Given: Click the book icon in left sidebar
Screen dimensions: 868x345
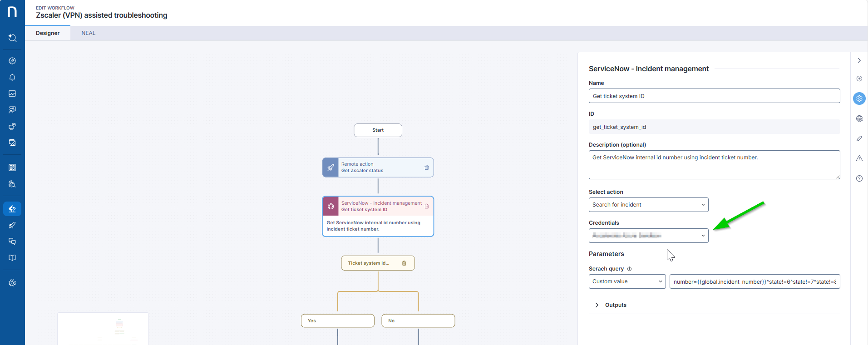Looking at the screenshot, I should click(12, 258).
